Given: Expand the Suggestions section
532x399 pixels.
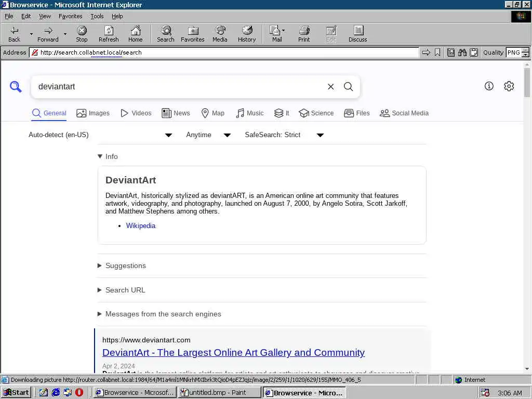Looking at the screenshot, I should (x=122, y=265).
